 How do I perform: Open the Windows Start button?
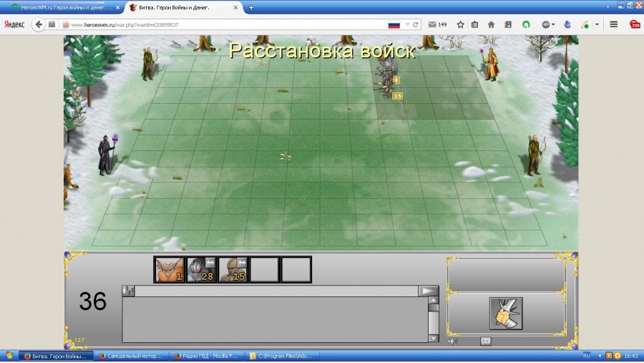coord(9,356)
